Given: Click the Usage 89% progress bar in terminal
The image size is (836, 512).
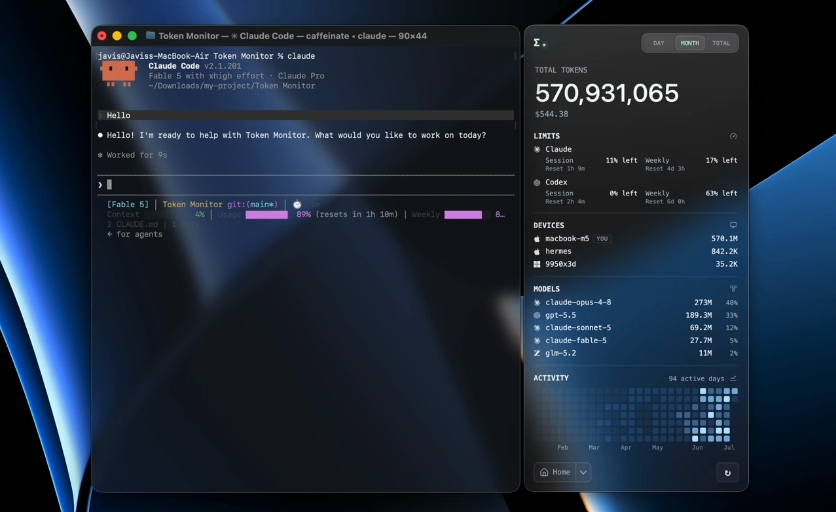Looking at the screenshot, I should point(267,214).
